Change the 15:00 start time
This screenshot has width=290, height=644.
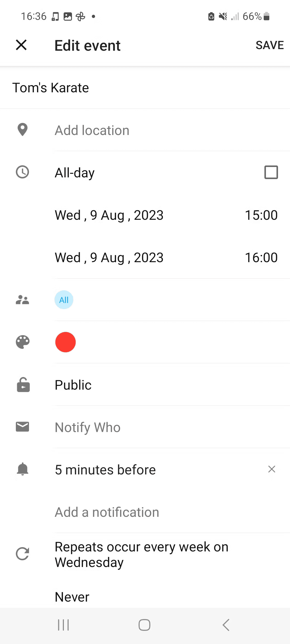click(261, 215)
